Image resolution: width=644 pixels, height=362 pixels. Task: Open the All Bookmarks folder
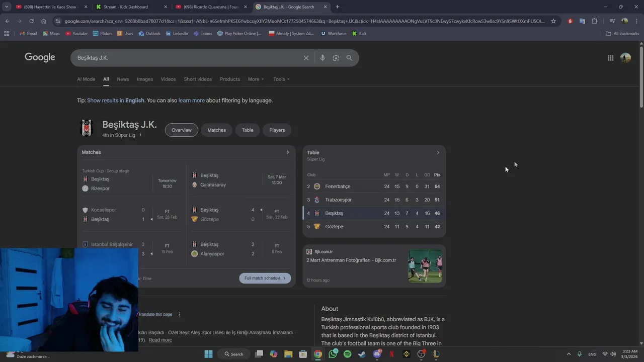(622, 34)
